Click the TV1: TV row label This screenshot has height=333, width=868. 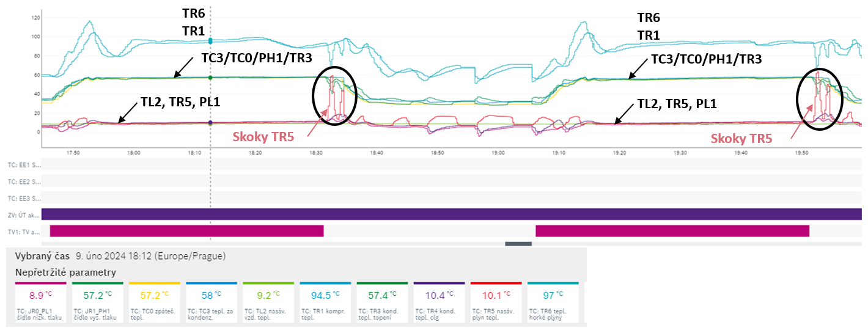pyautogui.click(x=24, y=231)
